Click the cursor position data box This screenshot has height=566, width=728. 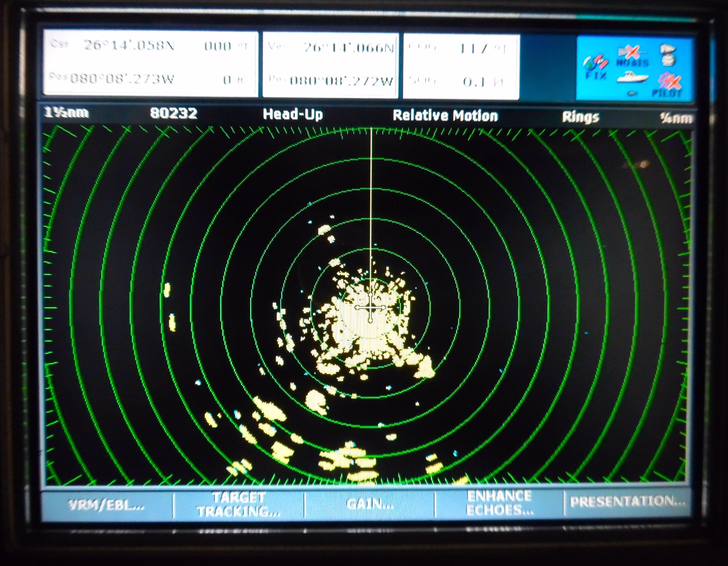pyautogui.click(x=150, y=63)
